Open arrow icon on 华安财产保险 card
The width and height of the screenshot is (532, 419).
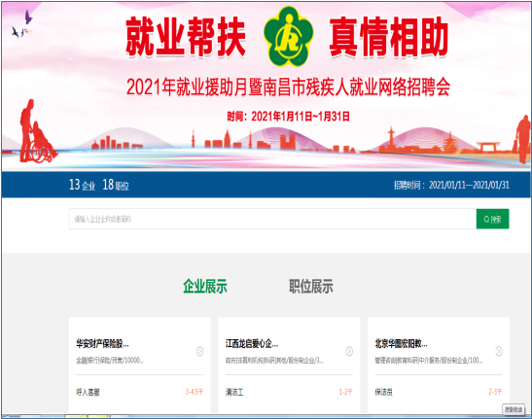199,351
